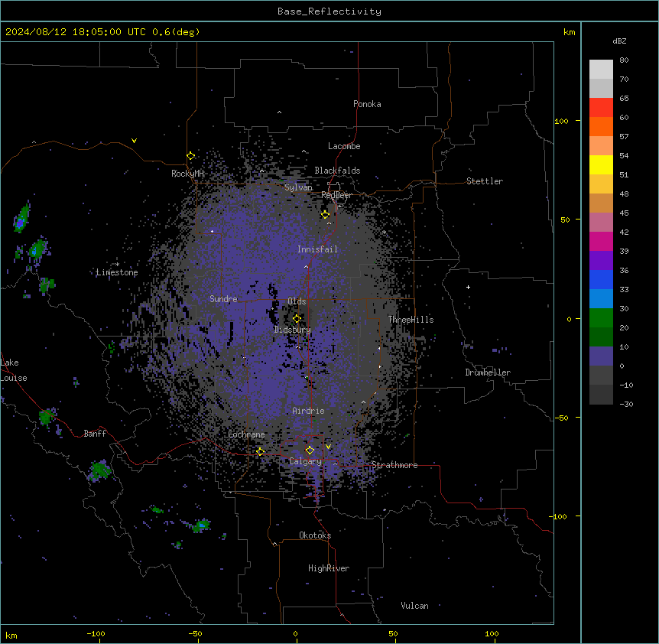Click the yellow station marker west of Calgary near Cochrane
The height and width of the screenshot is (644, 659).
(x=260, y=452)
